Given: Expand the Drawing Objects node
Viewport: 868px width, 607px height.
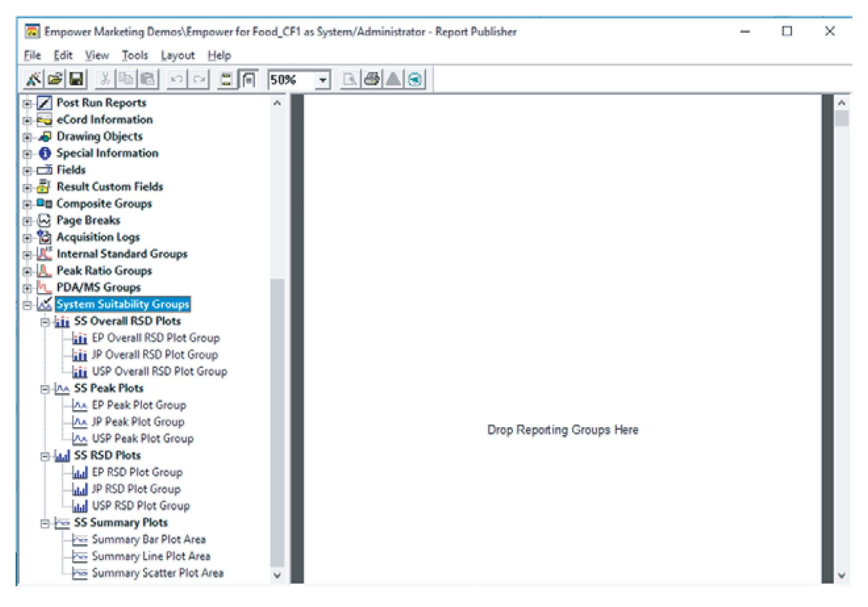Looking at the screenshot, I should [27, 137].
